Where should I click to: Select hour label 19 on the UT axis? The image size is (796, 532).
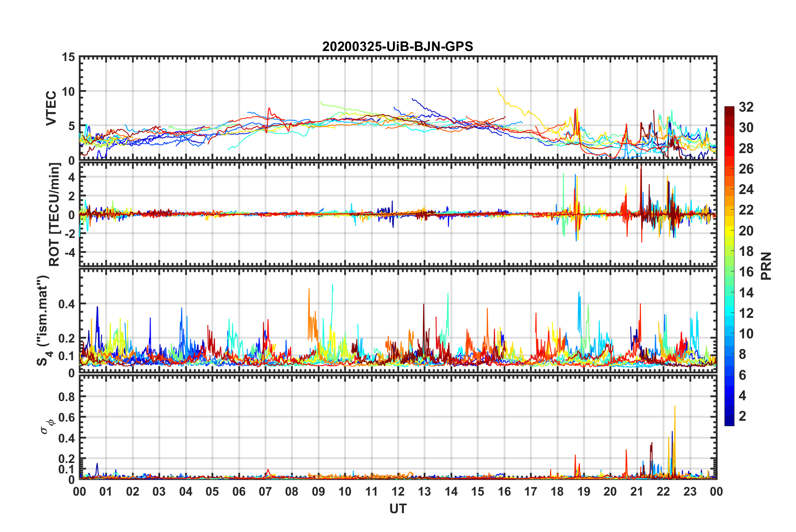[584, 491]
